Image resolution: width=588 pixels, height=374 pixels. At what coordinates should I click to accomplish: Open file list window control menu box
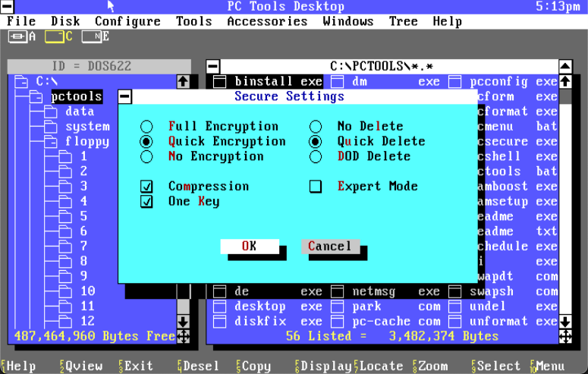212,67
